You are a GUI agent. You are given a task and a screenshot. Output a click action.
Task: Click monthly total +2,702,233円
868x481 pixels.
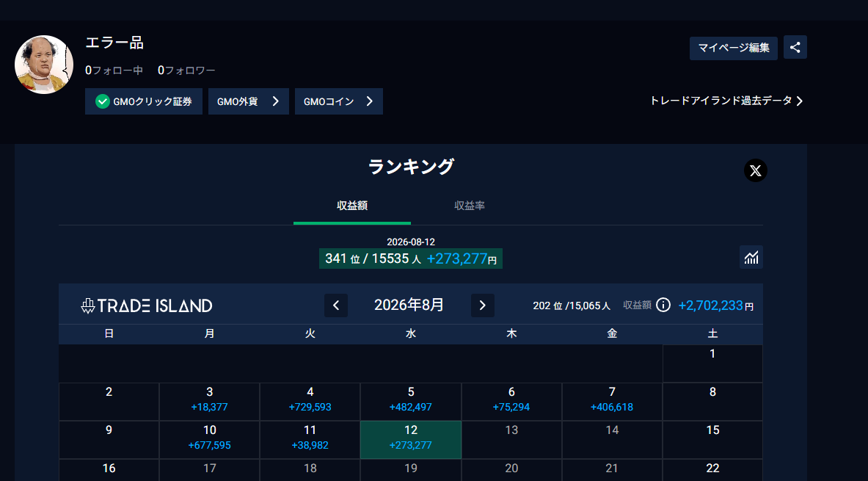[716, 305]
